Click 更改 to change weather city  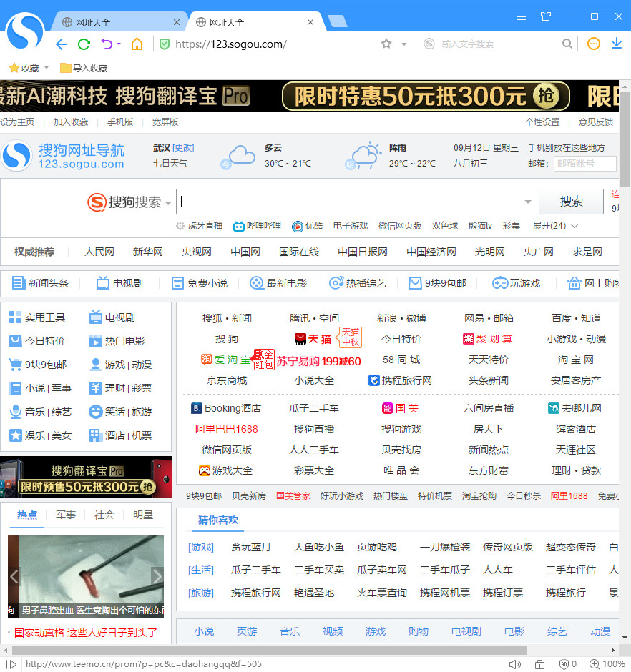182,148
